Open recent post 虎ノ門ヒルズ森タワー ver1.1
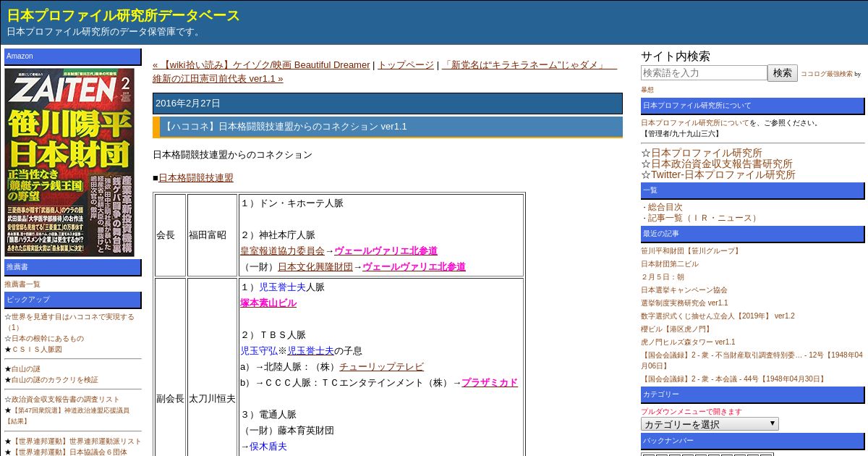The height and width of the screenshot is (456, 868). (688, 342)
